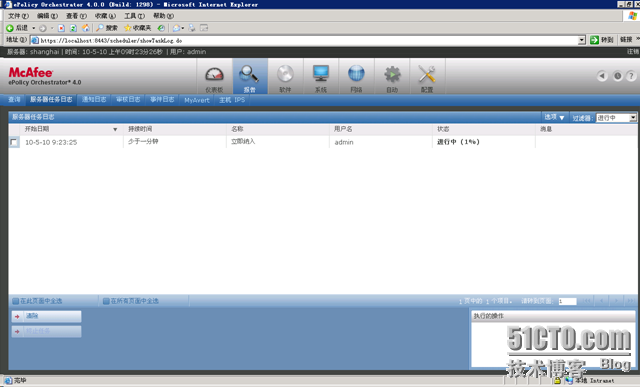
Task: Click the Stop task (终止任务) action button
Action: pos(47,331)
